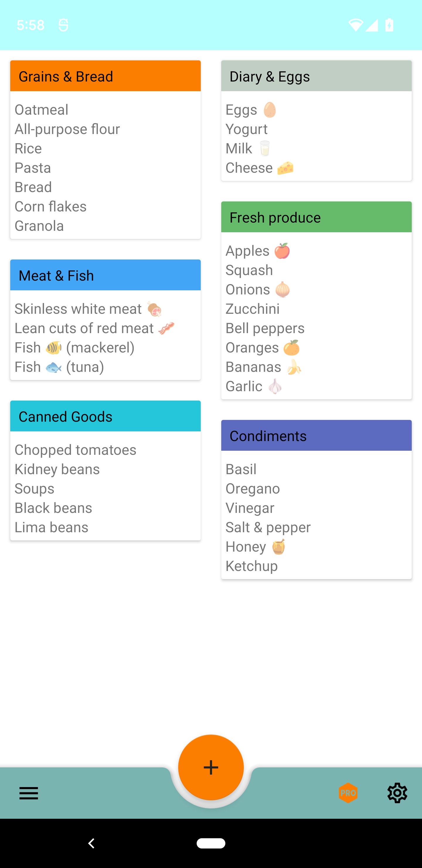Select the Honey list item
The image size is (422, 868).
click(x=246, y=547)
